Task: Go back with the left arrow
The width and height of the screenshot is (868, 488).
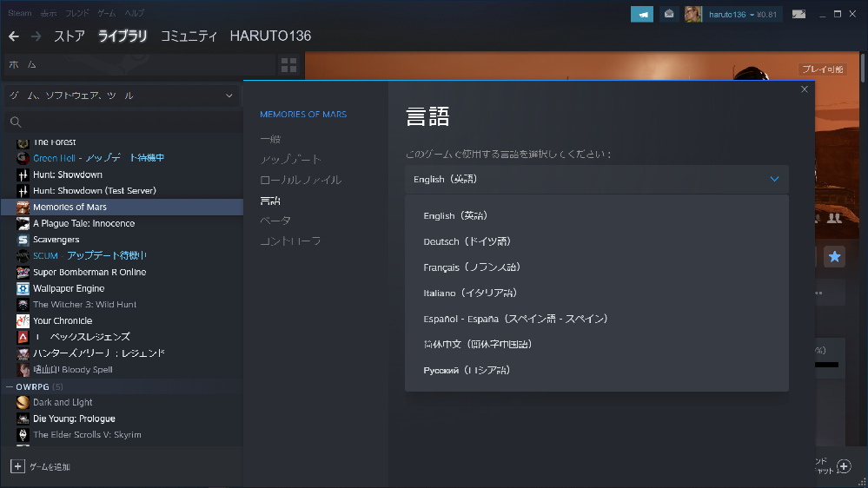Action: (x=14, y=36)
